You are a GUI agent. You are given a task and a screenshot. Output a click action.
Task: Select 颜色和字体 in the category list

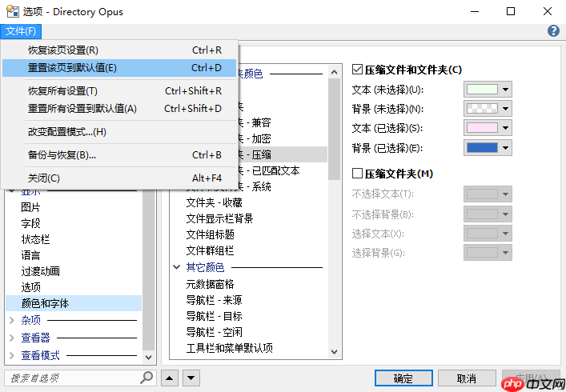74,303
